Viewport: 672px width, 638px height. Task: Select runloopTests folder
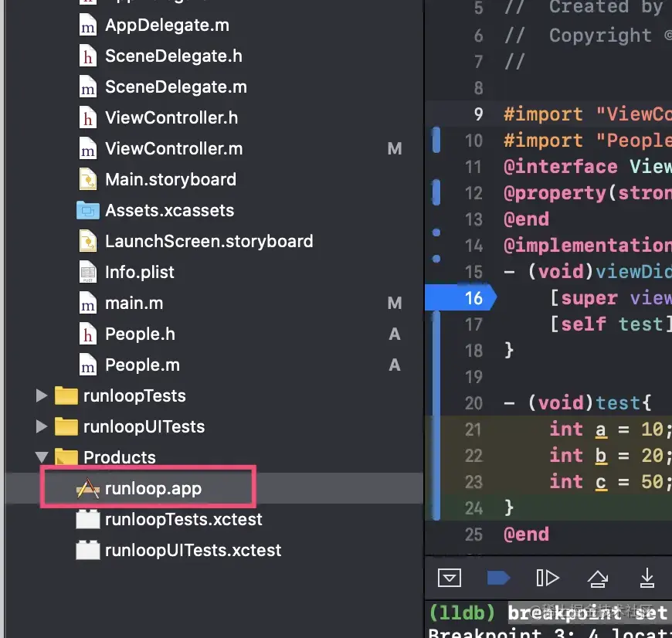tap(134, 396)
